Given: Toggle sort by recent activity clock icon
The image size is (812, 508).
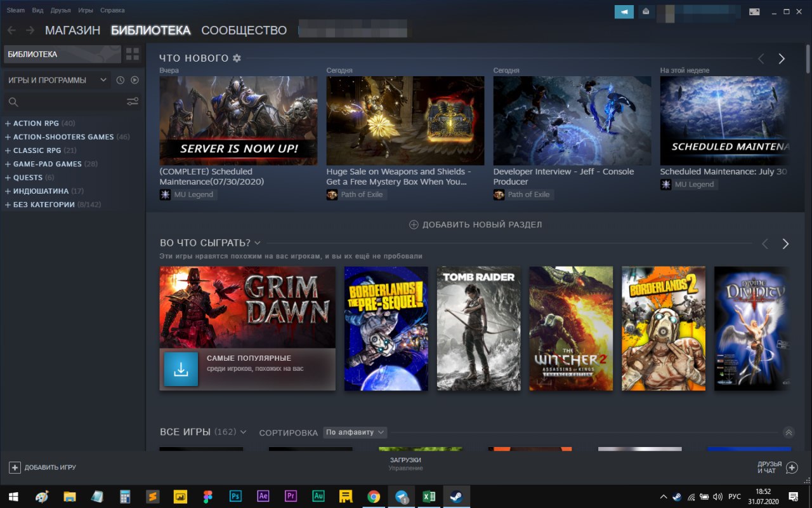Looking at the screenshot, I should pos(121,80).
